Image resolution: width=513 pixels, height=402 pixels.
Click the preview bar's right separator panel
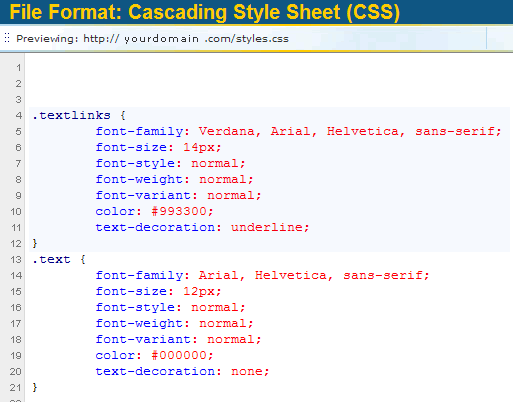(x=500, y=38)
